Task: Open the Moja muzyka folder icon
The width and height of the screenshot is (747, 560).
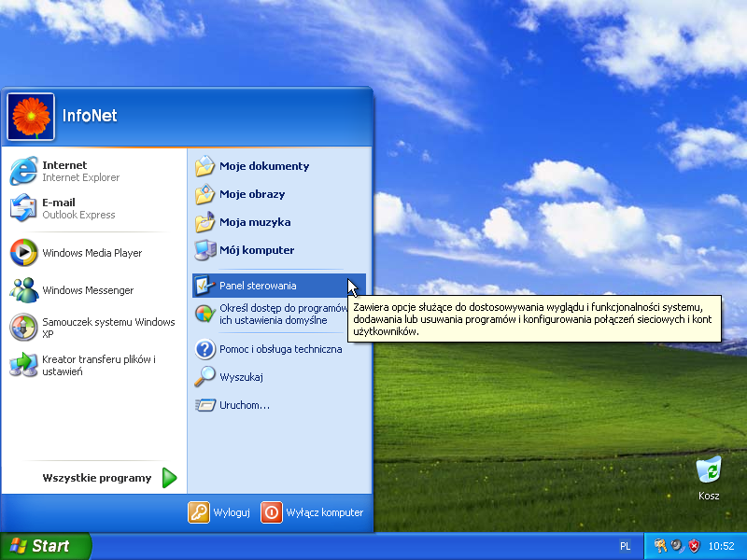Action: [204, 222]
